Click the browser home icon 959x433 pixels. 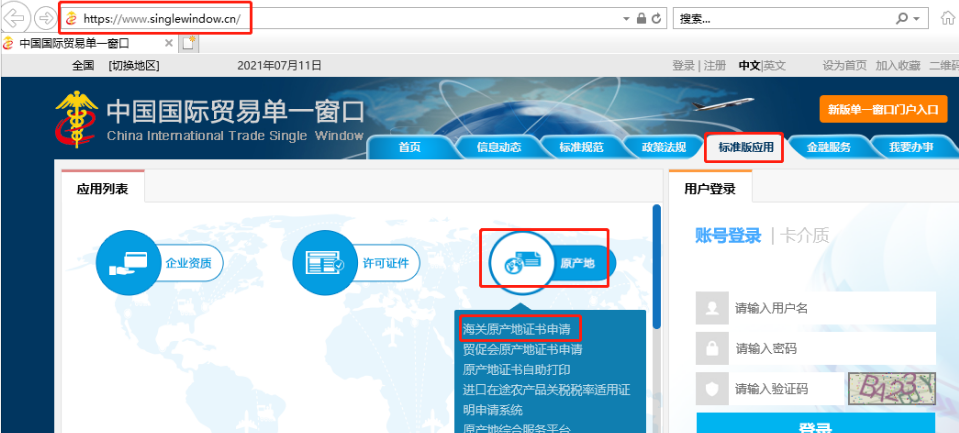pos(948,18)
